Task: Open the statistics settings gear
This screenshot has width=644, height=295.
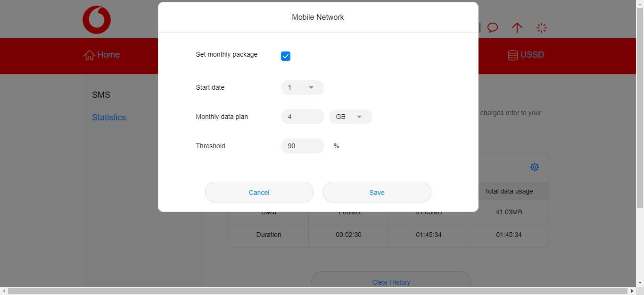Action: click(534, 167)
